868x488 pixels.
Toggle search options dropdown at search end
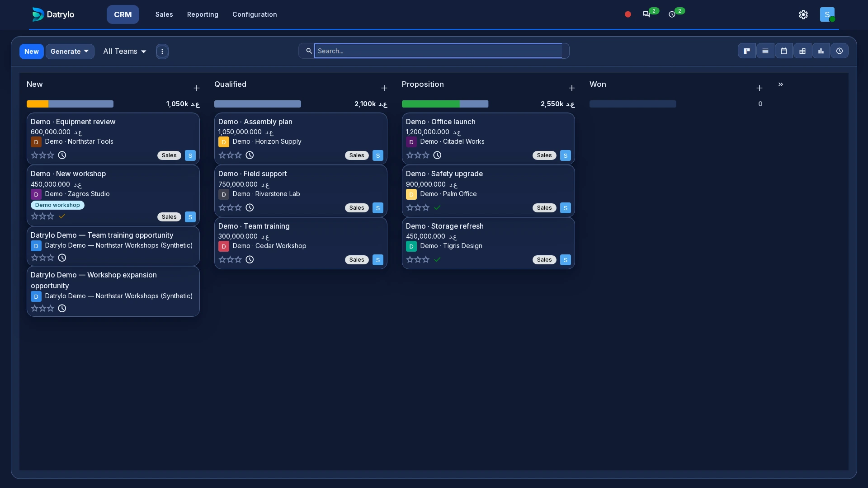[x=566, y=51]
